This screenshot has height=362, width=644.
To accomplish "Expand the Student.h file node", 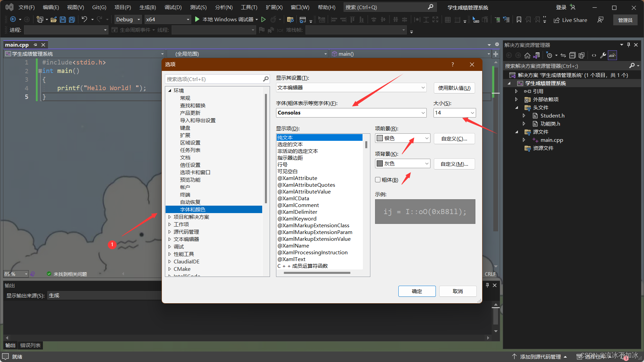I will (x=524, y=115).
